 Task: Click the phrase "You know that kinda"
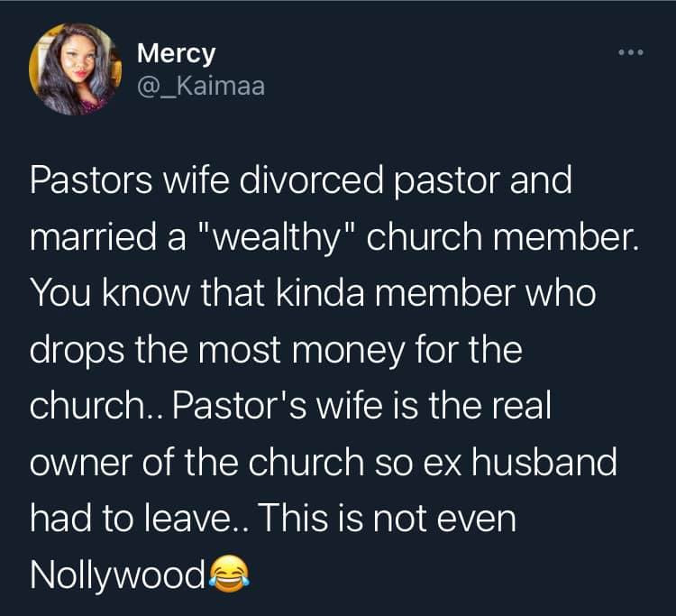coord(198,293)
